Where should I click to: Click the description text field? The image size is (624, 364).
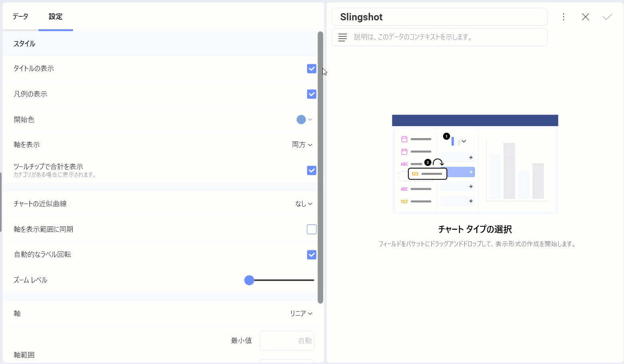click(439, 37)
